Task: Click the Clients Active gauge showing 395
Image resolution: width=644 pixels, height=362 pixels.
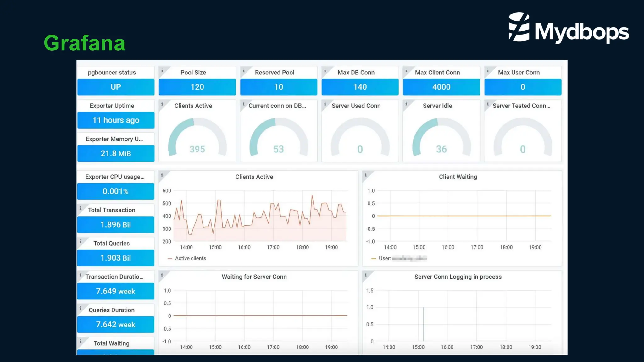Action: (197, 137)
